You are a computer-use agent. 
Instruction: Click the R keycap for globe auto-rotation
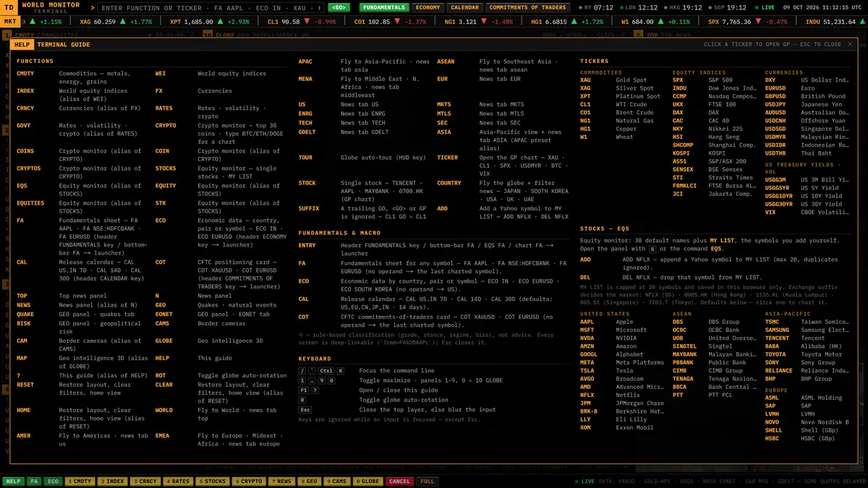302,400
